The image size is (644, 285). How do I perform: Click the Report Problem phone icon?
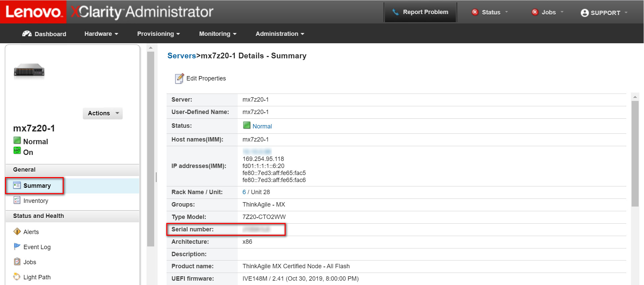point(396,12)
